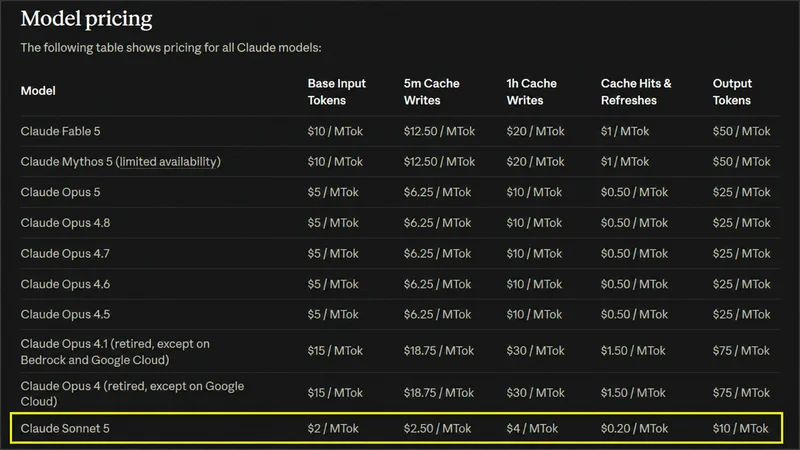Click Claude Sonnet 5 cache hits price

[x=634, y=429]
